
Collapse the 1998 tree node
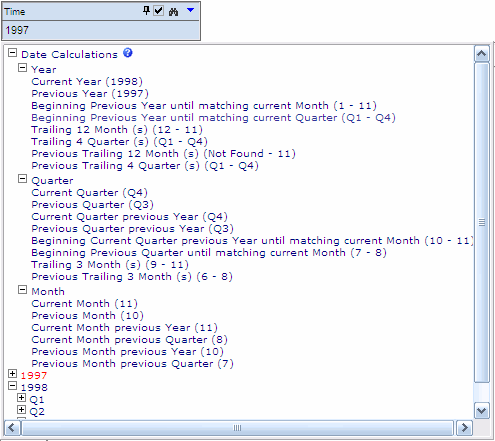[x=12, y=386]
